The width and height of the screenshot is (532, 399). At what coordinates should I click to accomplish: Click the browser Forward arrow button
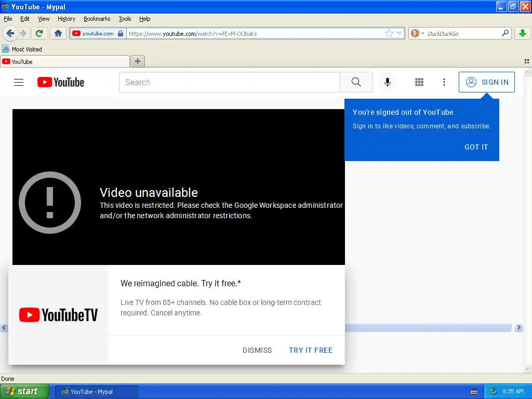click(x=23, y=33)
